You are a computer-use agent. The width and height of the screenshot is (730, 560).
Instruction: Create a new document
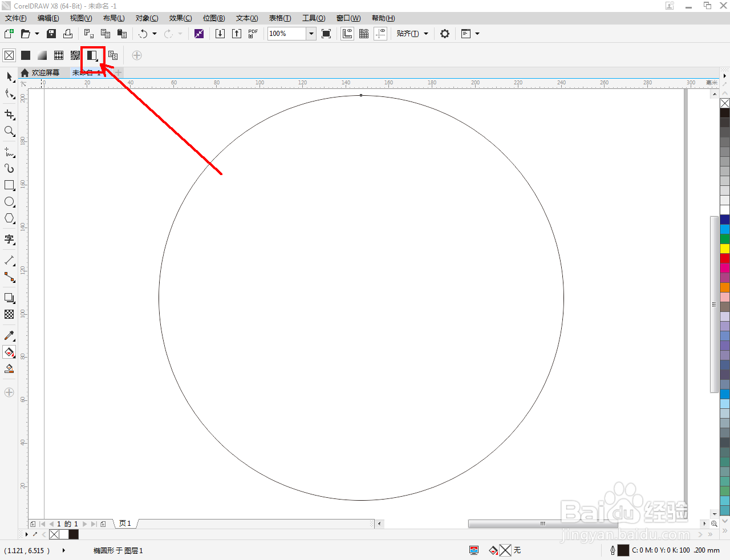coord(9,34)
